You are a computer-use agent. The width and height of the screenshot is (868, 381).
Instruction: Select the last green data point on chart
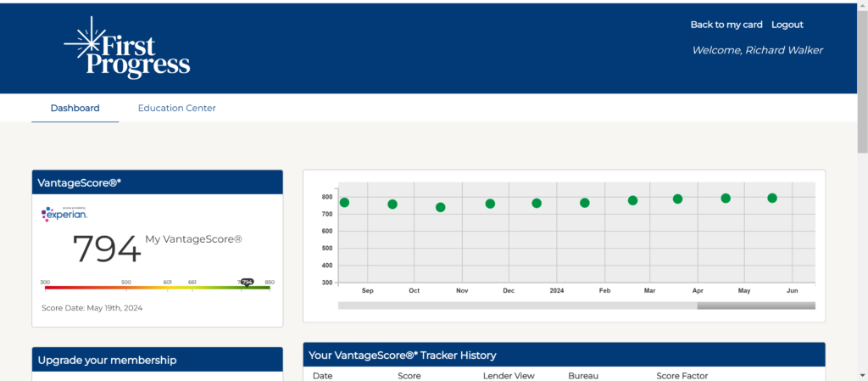tap(772, 199)
